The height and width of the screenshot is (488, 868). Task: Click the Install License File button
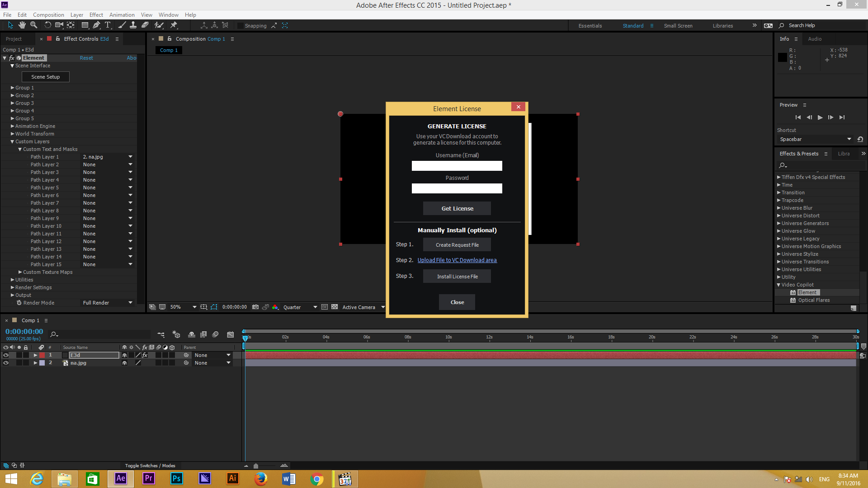click(457, 277)
